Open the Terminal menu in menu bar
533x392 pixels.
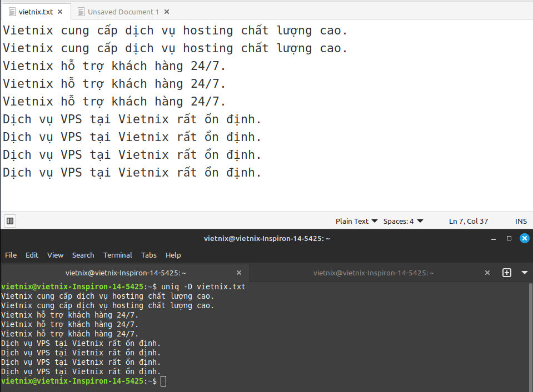click(117, 255)
